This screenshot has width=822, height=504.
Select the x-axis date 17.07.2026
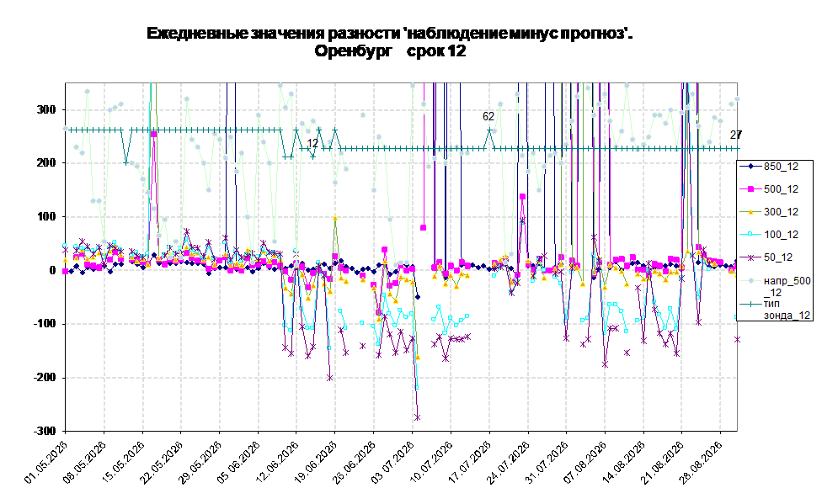pyautogui.click(x=470, y=462)
